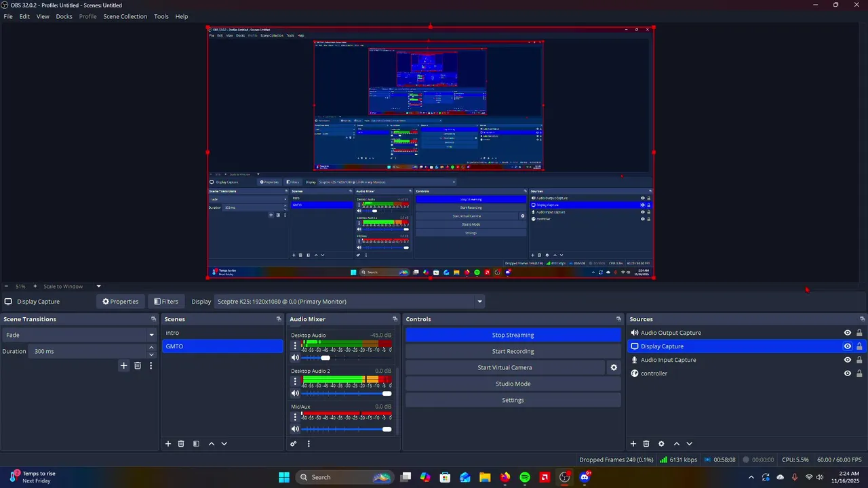
Task: Open Desktop Audio channel options menu
Action: pos(295,346)
